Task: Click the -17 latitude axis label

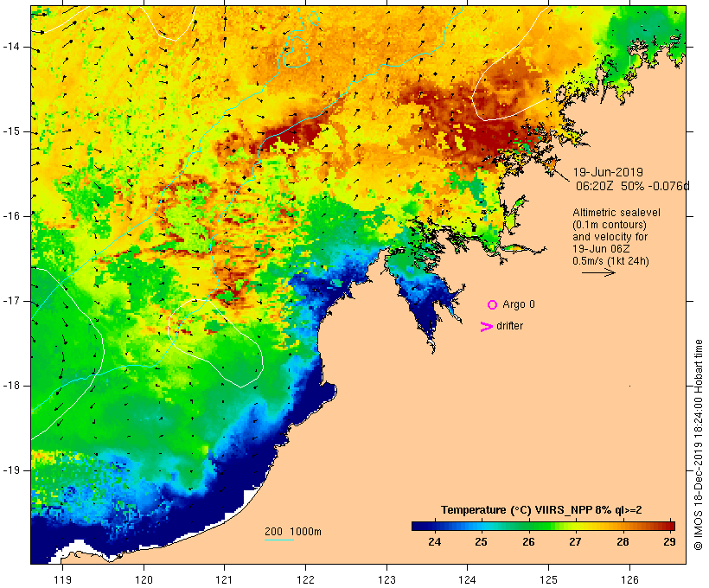Action: click(x=11, y=301)
